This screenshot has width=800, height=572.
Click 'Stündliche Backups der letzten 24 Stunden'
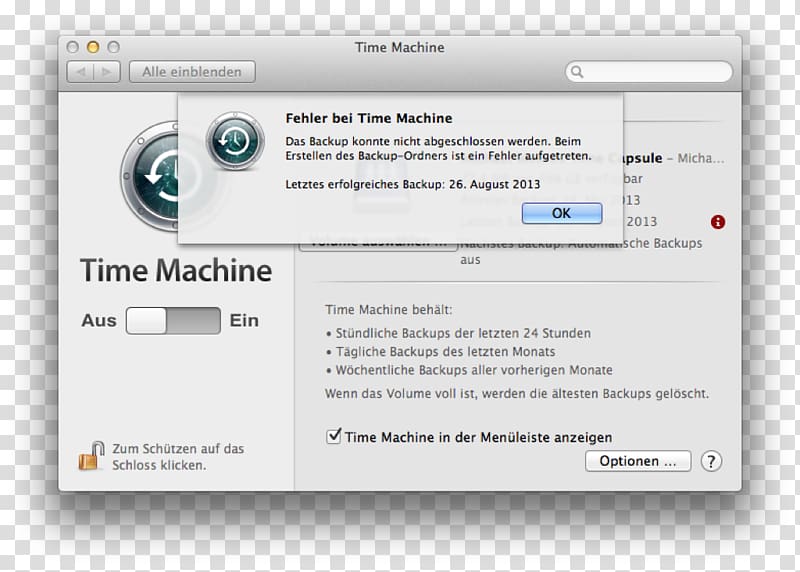click(x=463, y=333)
